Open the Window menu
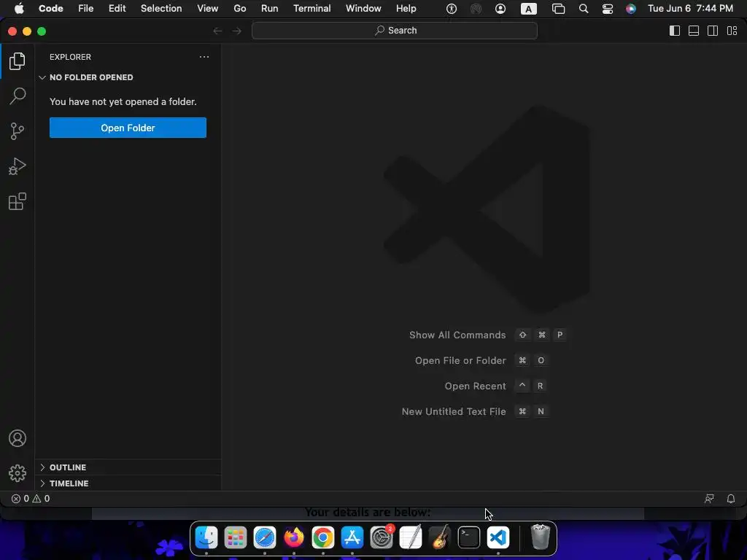This screenshot has width=747, height=560. pyautogui.click(x=363, y=9)
